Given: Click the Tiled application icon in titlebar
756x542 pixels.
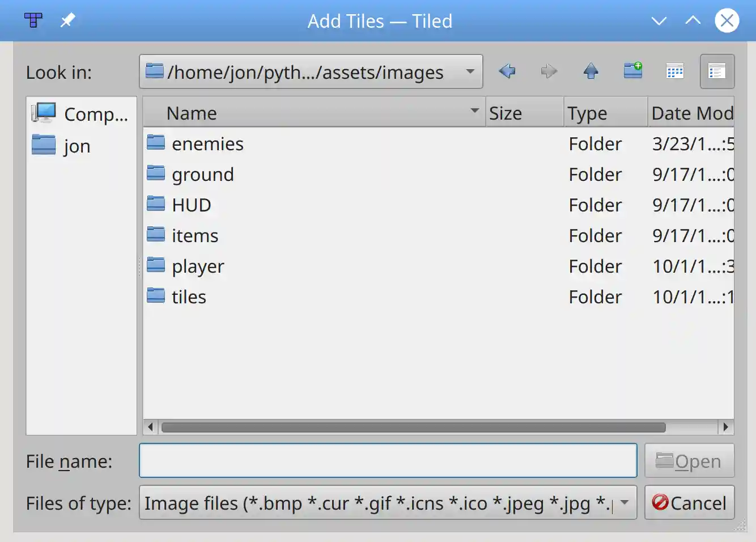Looking at the screenshot, I should click(x=32, y=20).
